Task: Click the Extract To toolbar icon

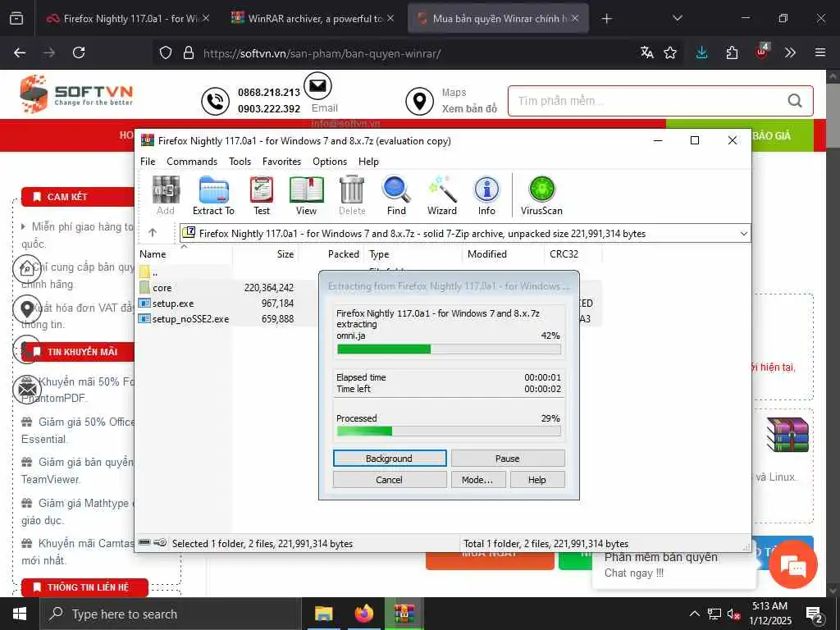Action: click(214, 196)
